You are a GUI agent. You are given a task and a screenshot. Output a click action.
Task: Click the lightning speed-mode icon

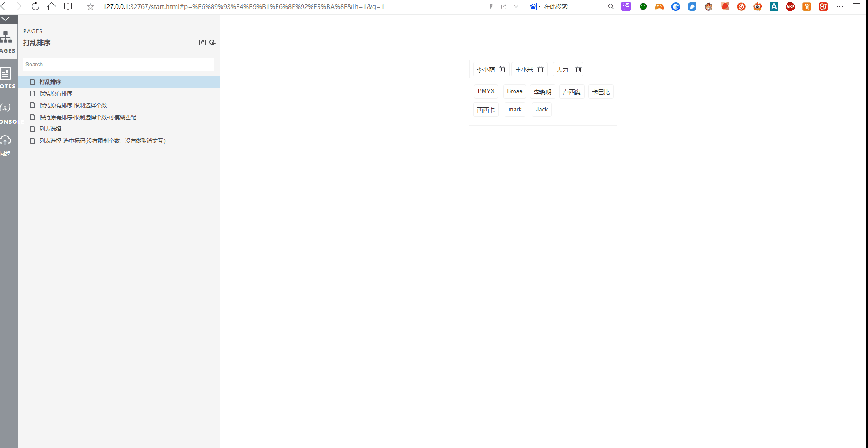pos(491,6)
